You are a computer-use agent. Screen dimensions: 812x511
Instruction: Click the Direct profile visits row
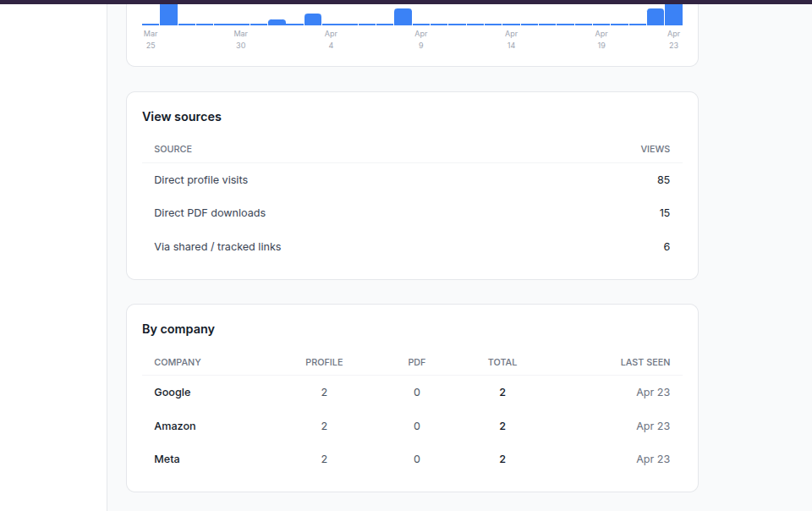(412, 179)
